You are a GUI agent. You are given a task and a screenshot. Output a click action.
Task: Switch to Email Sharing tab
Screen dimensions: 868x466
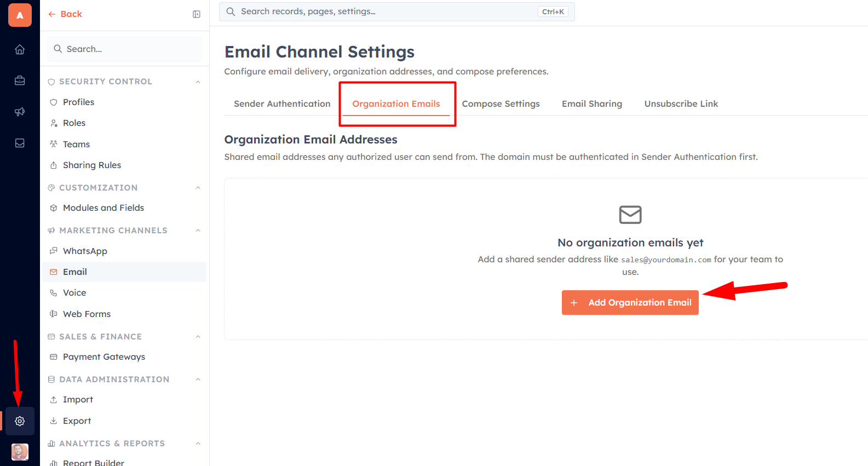(x=592, y=104)
